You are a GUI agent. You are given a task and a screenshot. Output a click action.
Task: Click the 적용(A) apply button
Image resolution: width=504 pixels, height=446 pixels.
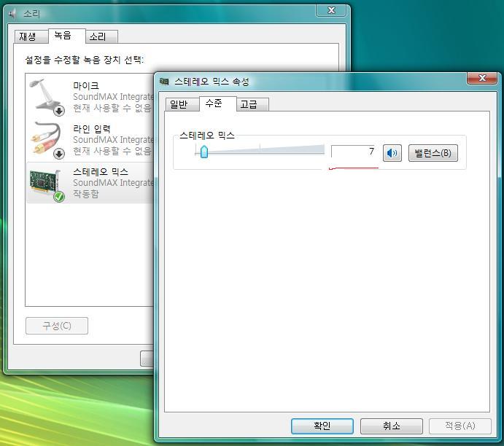click(460, 426)
